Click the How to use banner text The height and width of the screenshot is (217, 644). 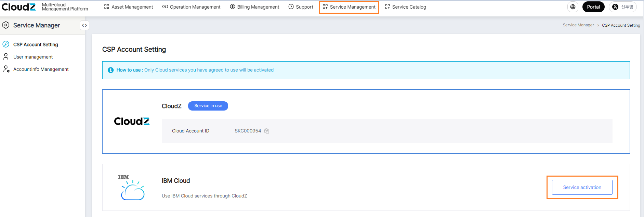coord(195,70)
